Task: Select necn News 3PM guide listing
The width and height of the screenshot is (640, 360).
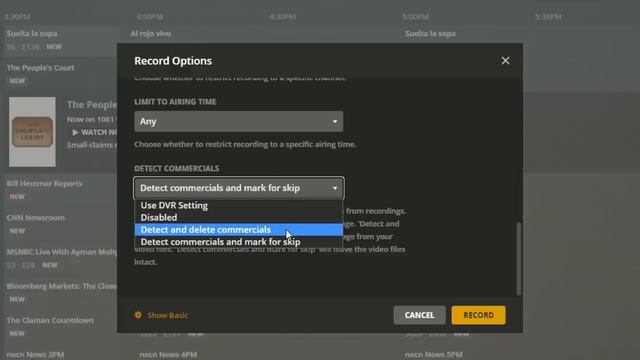Action: (35, 354)
